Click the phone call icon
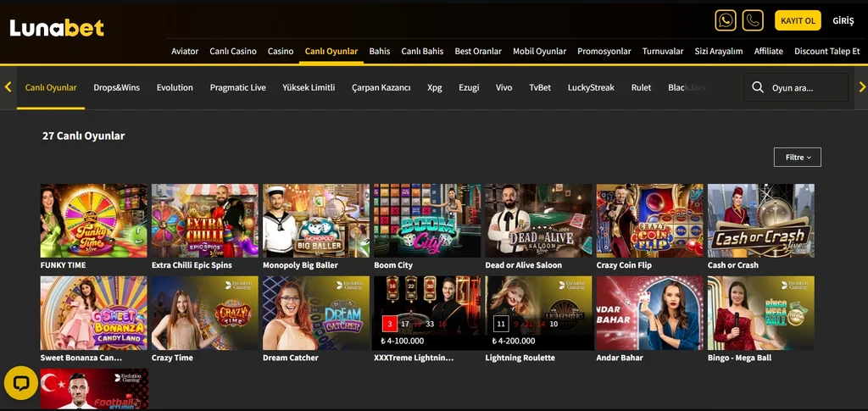Screen dimensions: 868x411 click(x=753, y=20)
